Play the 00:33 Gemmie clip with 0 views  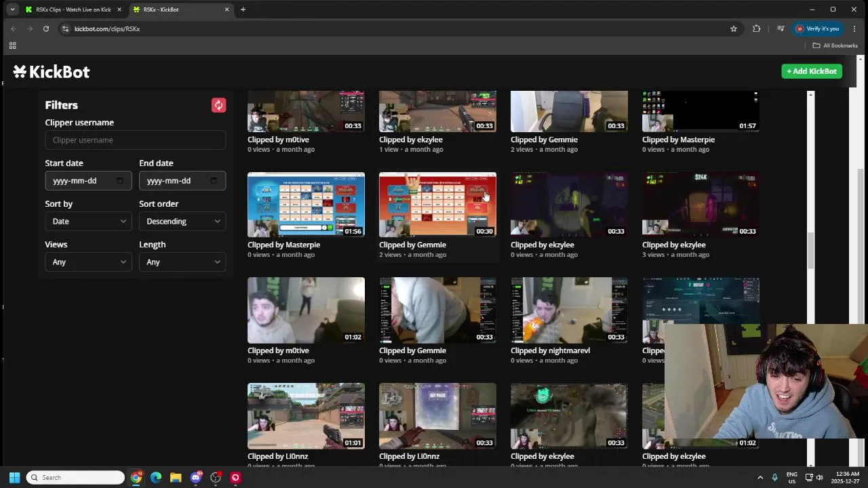(x=437, y=310)
